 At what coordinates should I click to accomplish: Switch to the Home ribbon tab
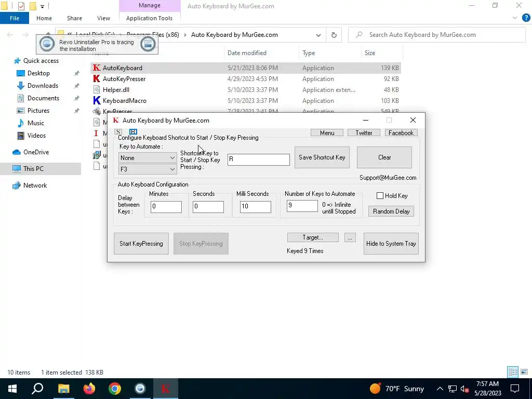[44, 18]
